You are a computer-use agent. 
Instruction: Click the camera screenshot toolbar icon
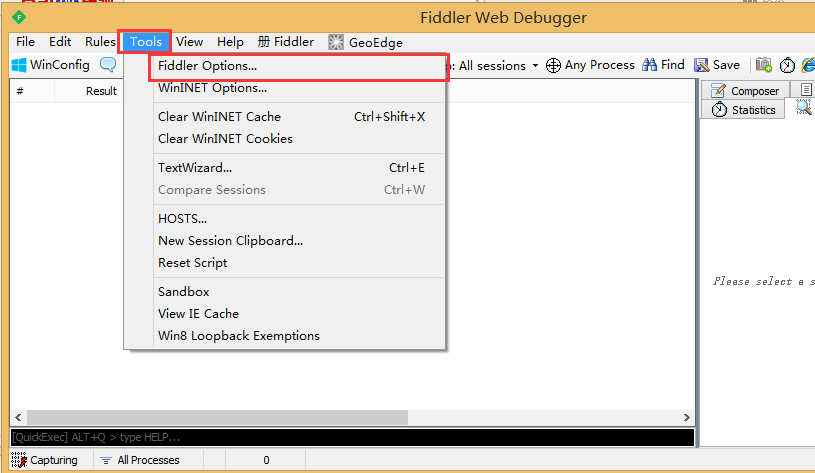click(764, 65)
